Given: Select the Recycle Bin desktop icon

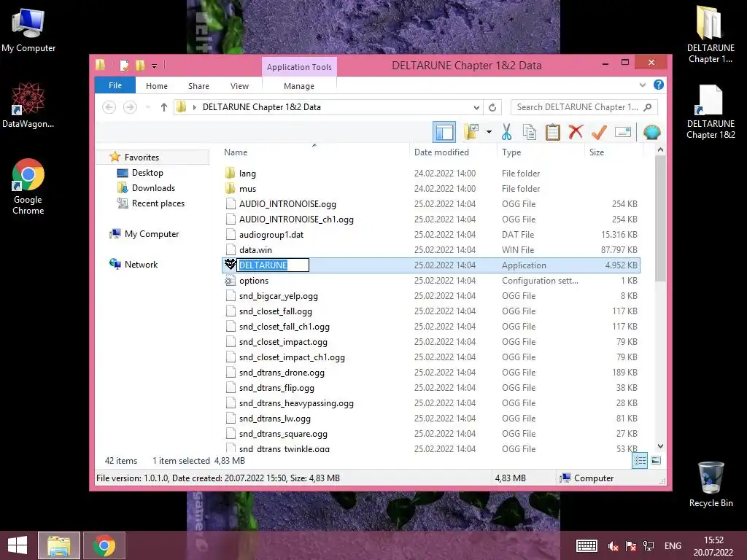Looking at the screenshot, I should tap(711, 484).
